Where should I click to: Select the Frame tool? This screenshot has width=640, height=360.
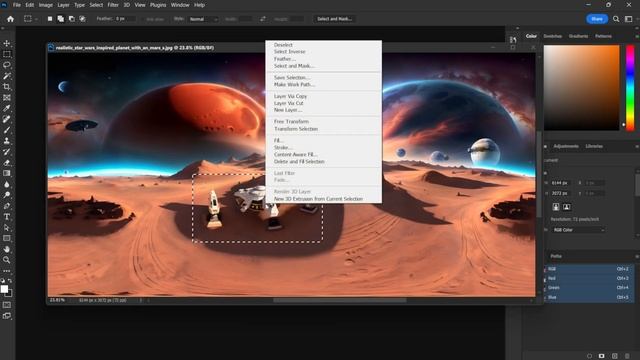coord(7,98)
